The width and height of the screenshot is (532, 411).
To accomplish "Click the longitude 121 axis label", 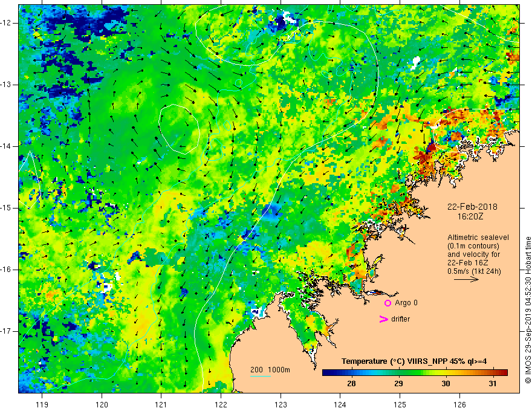I will pos(161,404).
